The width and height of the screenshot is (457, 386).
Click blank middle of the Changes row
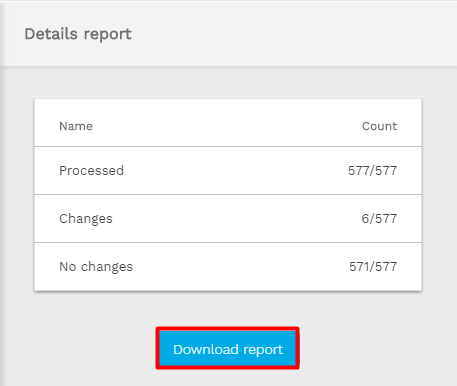233,219
